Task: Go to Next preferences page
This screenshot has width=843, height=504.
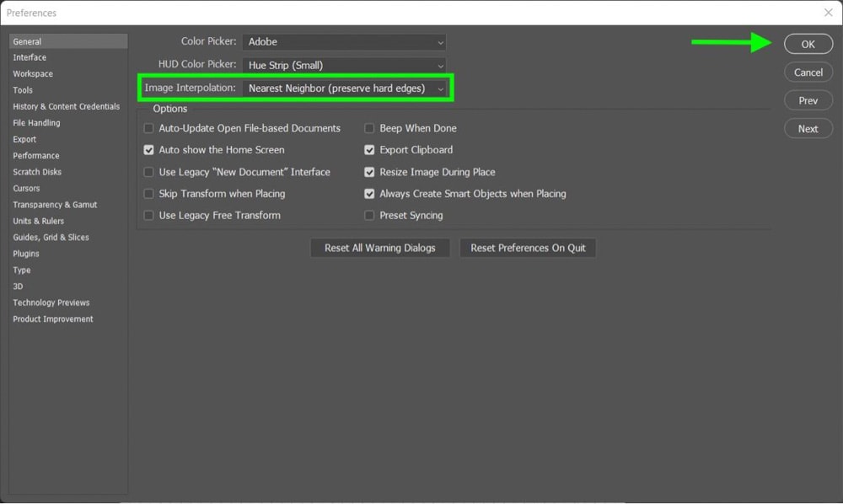Action: point(808,128)
